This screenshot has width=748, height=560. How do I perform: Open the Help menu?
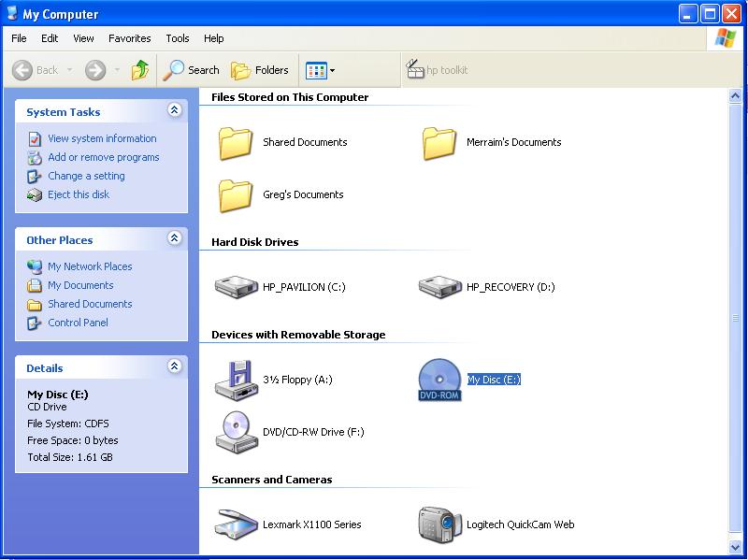click(214, 38)
